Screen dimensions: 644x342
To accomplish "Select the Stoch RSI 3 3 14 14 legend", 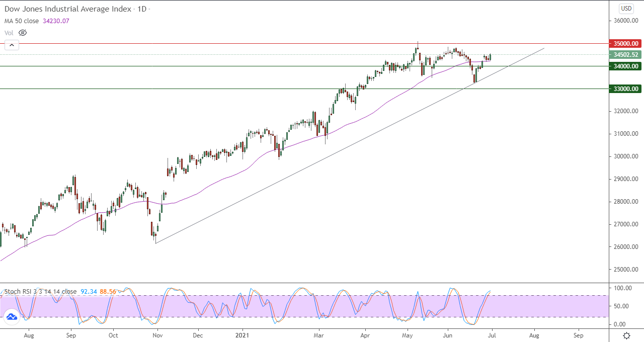I will [x=40, y=291].
